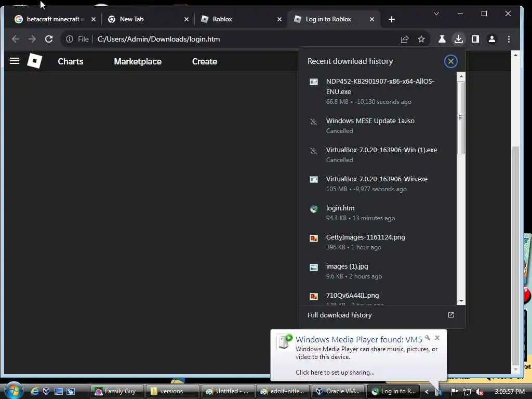Click muted volume tray icon
This screenshot has height=399, width=532.
click(480, 392)
